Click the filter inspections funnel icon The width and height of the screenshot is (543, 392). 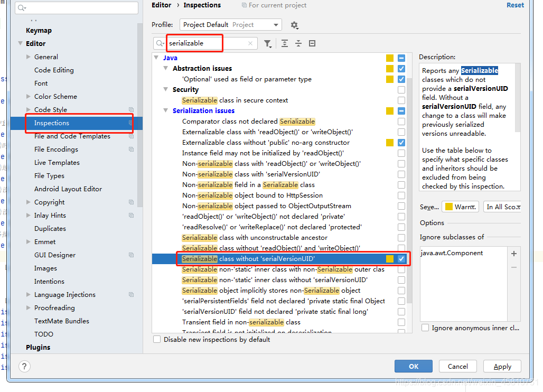pyautogui.click(x=268, y=43)
